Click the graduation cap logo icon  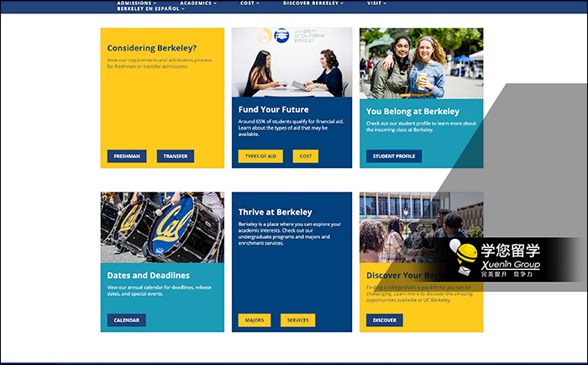tap(281, 35)
